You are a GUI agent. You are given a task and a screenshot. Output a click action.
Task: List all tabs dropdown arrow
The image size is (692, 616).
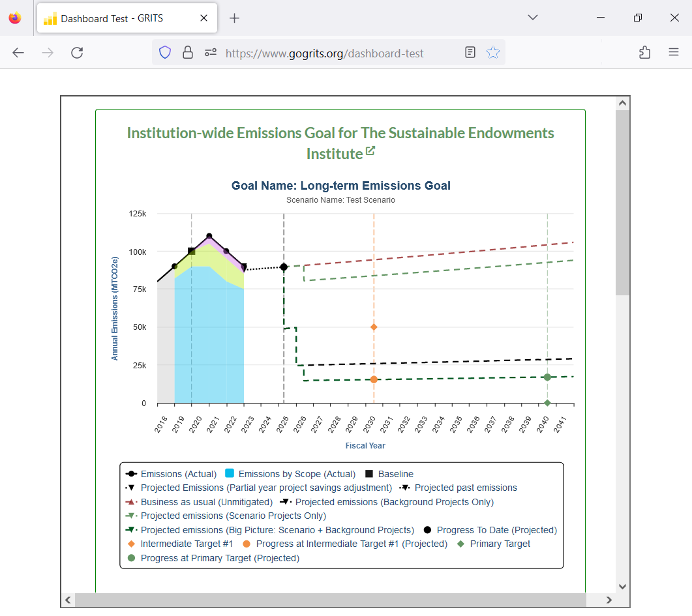click(x=533, y=18)
